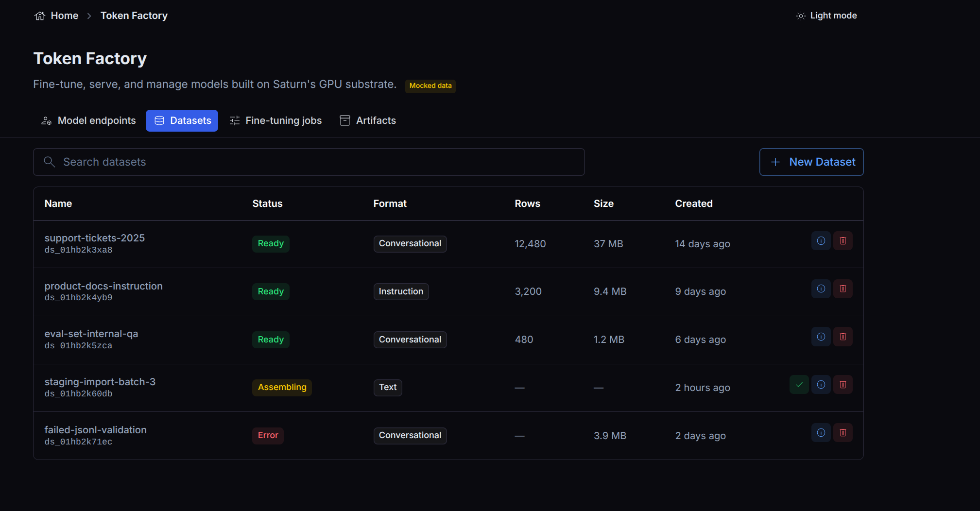The height and width of the screenshot is (511, 980).
Task: Click dataset ID ds_01hb2k3xa8
Action: [78, 250]
